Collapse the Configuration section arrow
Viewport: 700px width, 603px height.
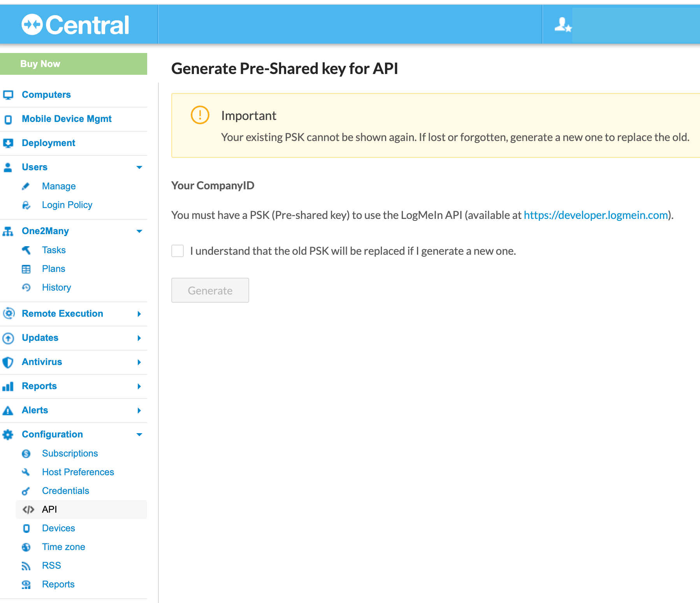pyautogui.click(x=139, y=435)
